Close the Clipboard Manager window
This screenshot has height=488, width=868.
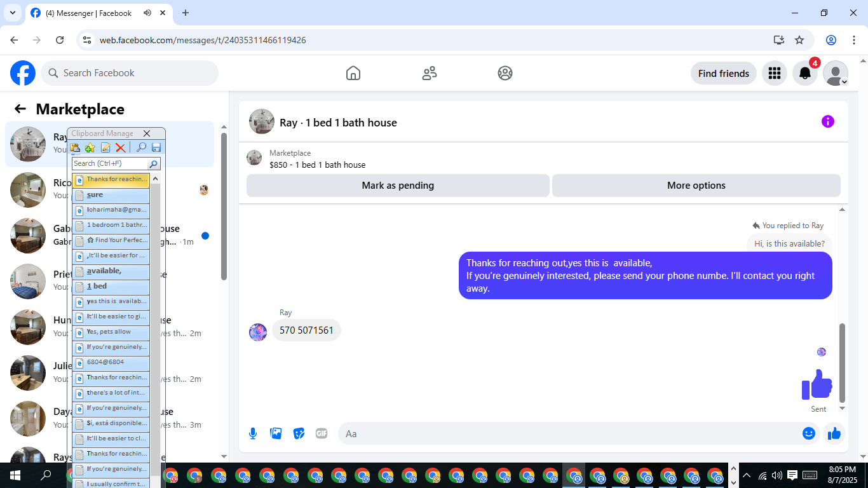tap(147, 133)
